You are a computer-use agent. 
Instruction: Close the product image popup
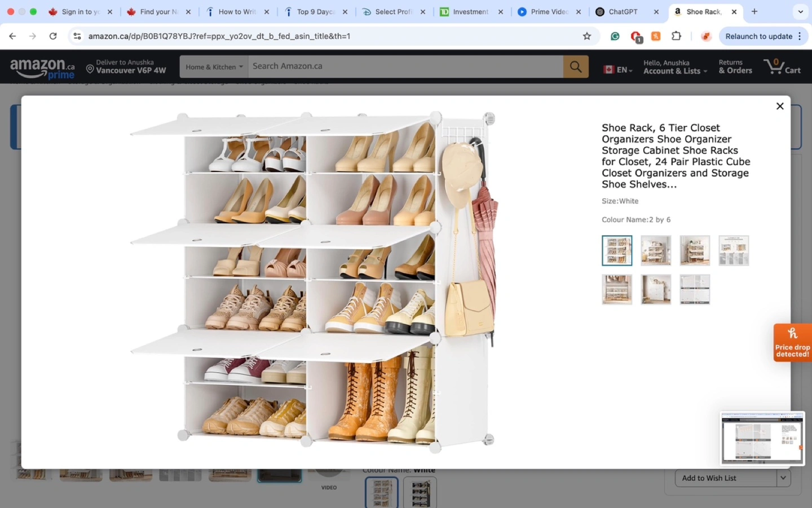click(779, 106)
